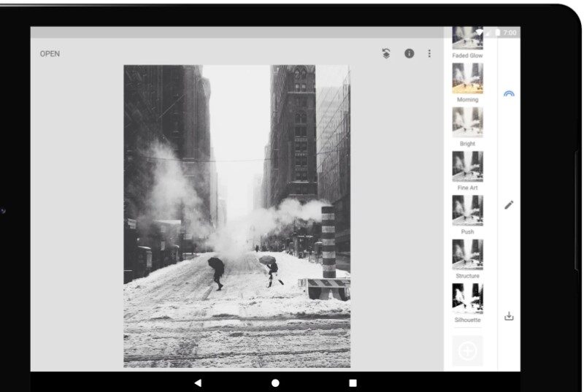Tap the Wi-Fi status bar icon
584x392 pixels.
480,33
